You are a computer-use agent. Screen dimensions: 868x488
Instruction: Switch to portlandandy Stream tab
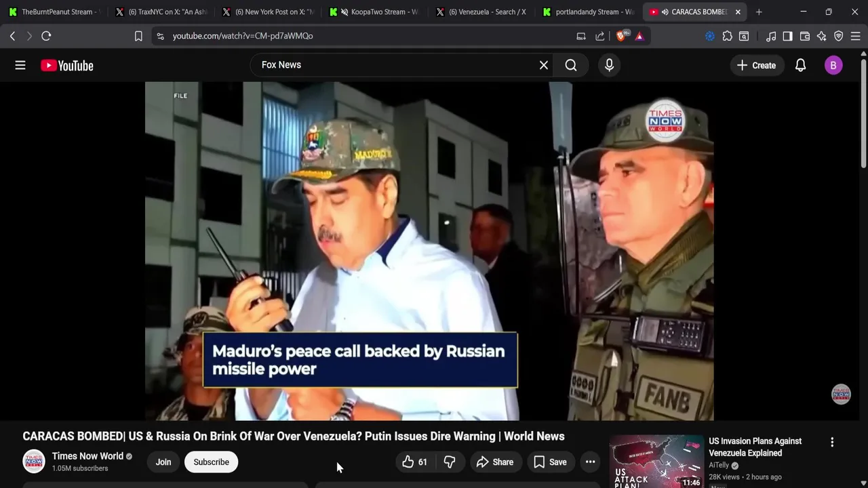point(590,12)
